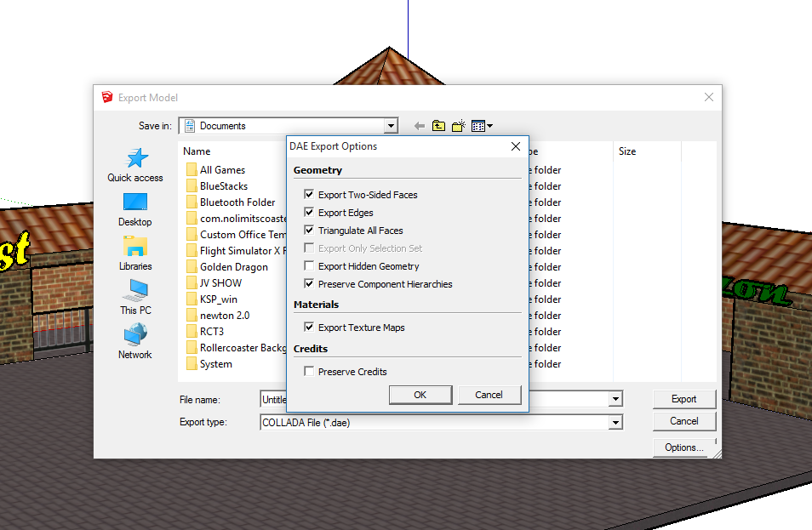Select the BlueStacks folder
Screen dimensions: 812x530
pyautogui.click(x=223, y=186)
